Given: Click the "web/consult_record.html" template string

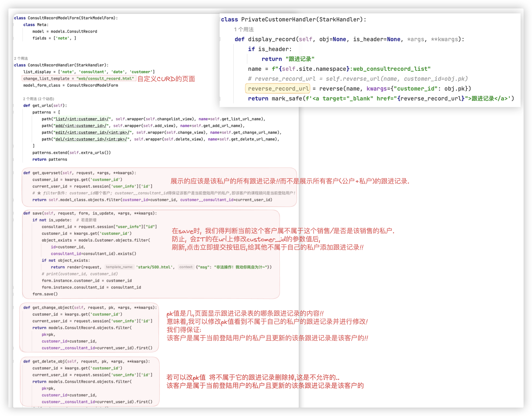Looking at the screenshot, I should [105, 79].
